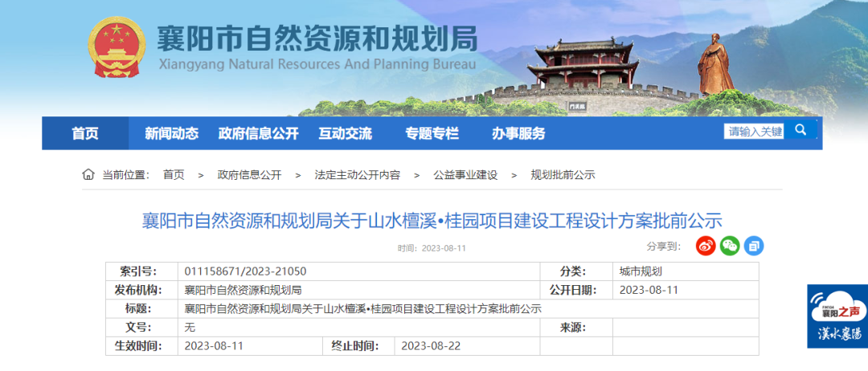
Task: Click the 公开日期 value 2023-08-11
Action: pos(649,290)
